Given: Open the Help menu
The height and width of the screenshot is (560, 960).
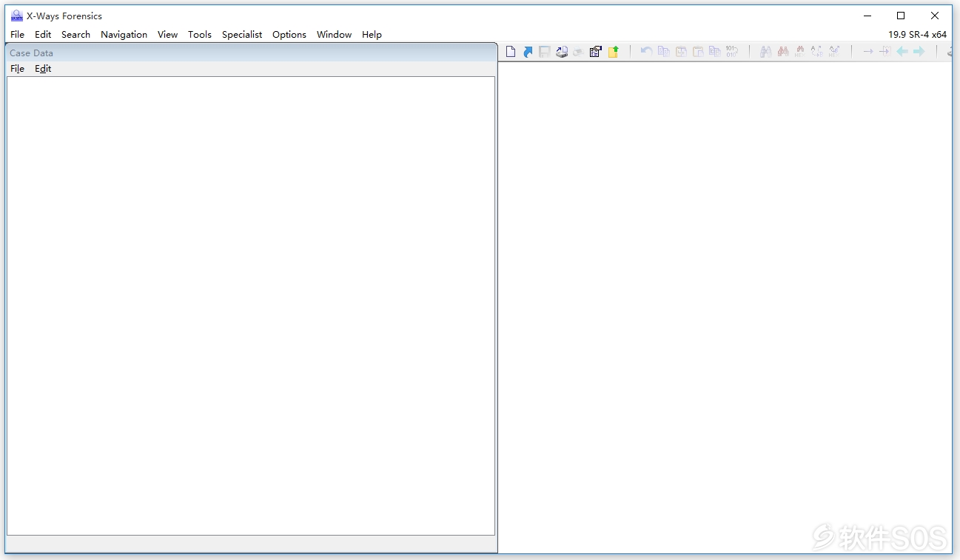Looking at the screenshot, I should pos(372,34).
